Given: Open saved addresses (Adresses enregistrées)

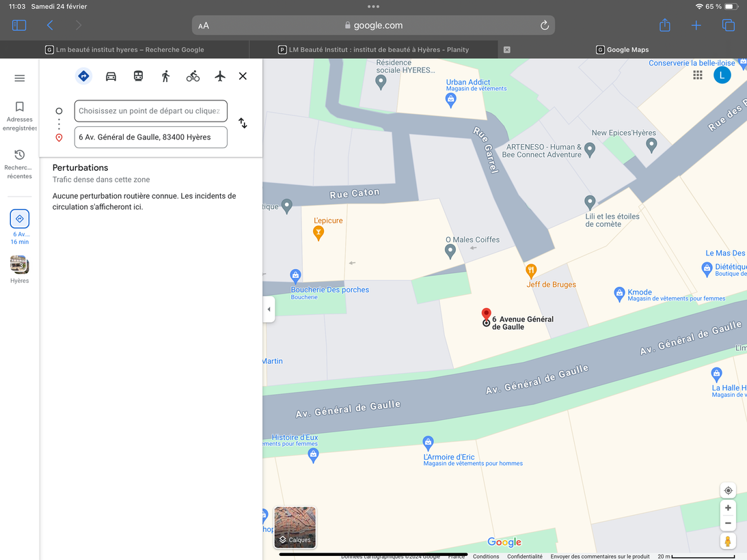Looking at the screenshot, I should pyautogui.click(x=20, y=116).
